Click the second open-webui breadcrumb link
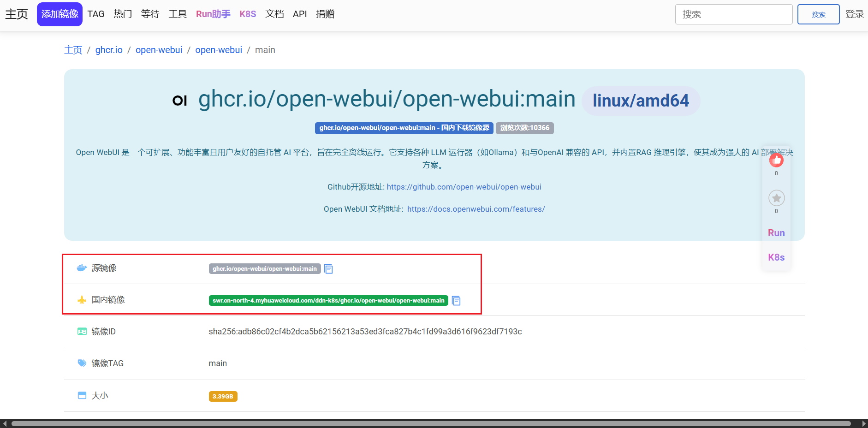 219,50
